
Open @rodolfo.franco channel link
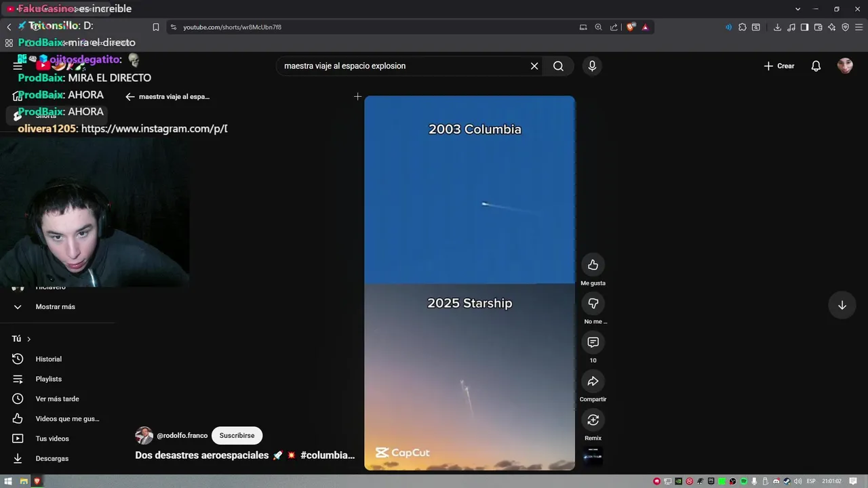[182, 436]
